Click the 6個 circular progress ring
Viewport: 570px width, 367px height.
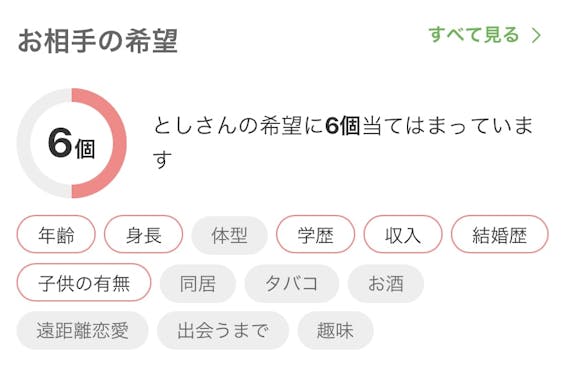tap(72, 143)
